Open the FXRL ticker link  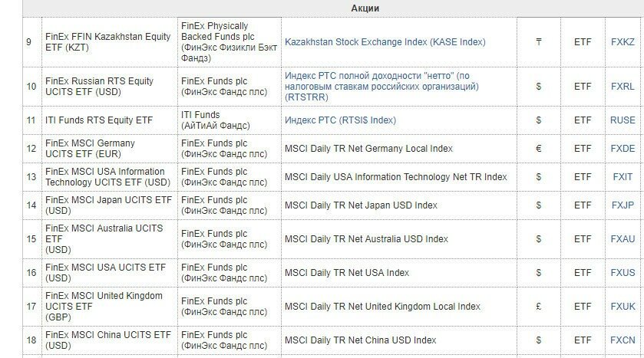pos(623,87)
